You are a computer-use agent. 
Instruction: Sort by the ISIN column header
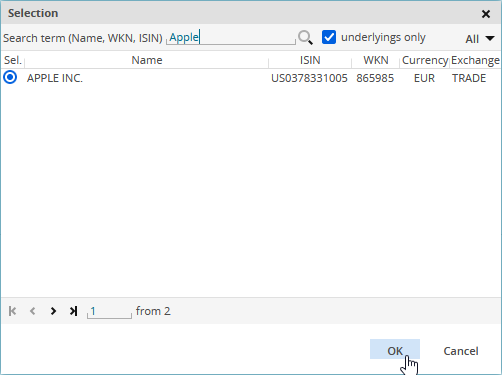310,60
